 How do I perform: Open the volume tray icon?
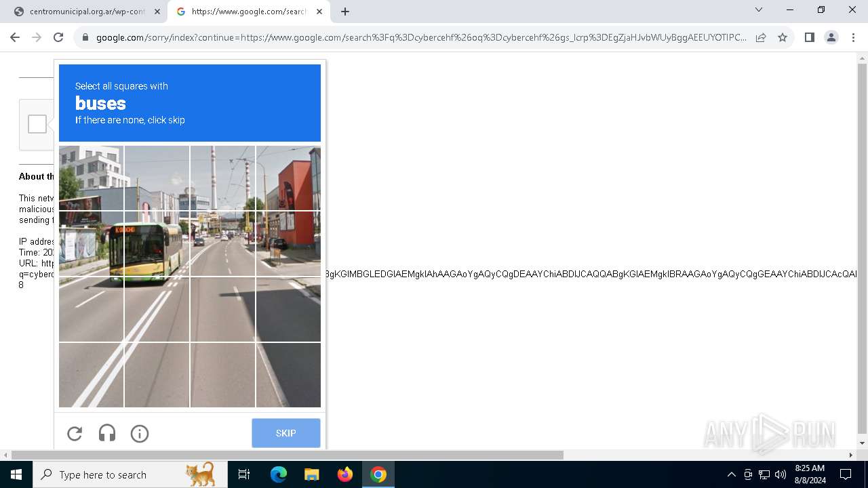click(x=781, y=474)
